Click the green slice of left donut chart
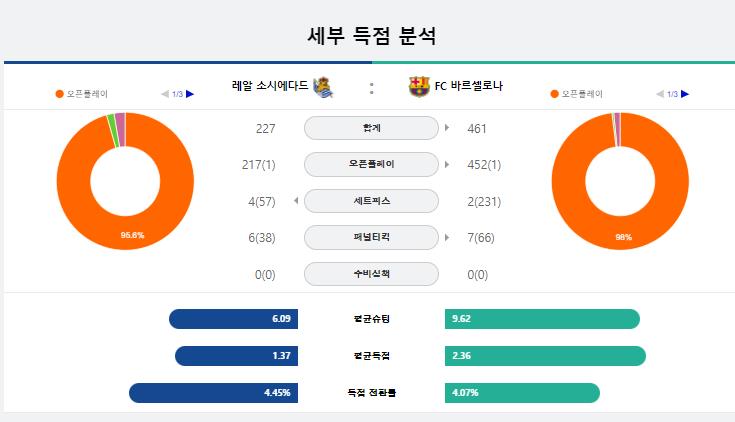The width and height of the screenshot is (735, 422). [112, 131]
